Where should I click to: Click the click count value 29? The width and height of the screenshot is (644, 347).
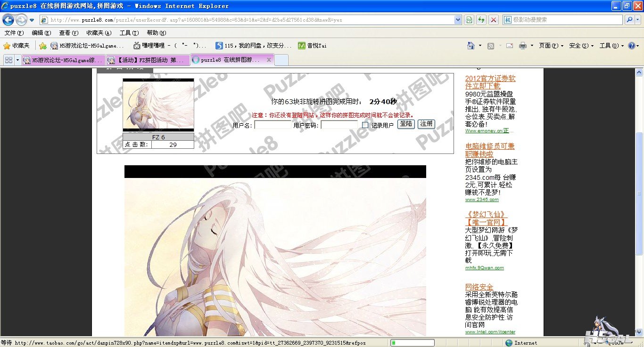tap(173, 145)
